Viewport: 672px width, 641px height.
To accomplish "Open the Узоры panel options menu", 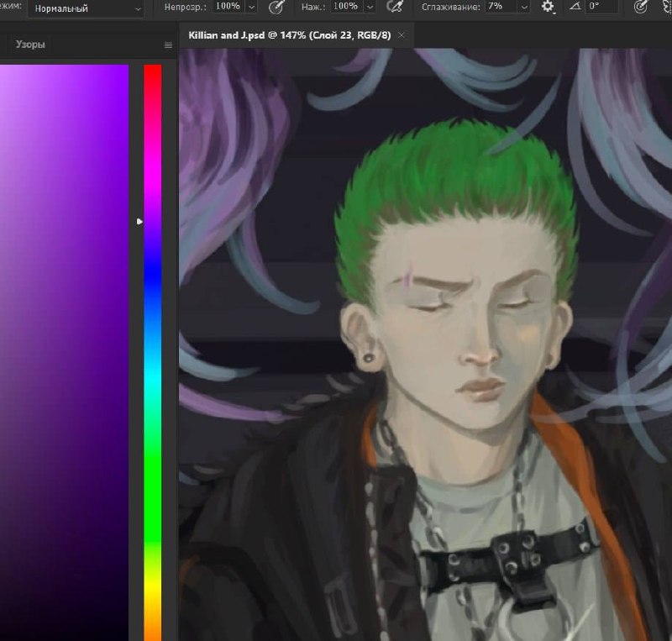I will tap(168, 45).
